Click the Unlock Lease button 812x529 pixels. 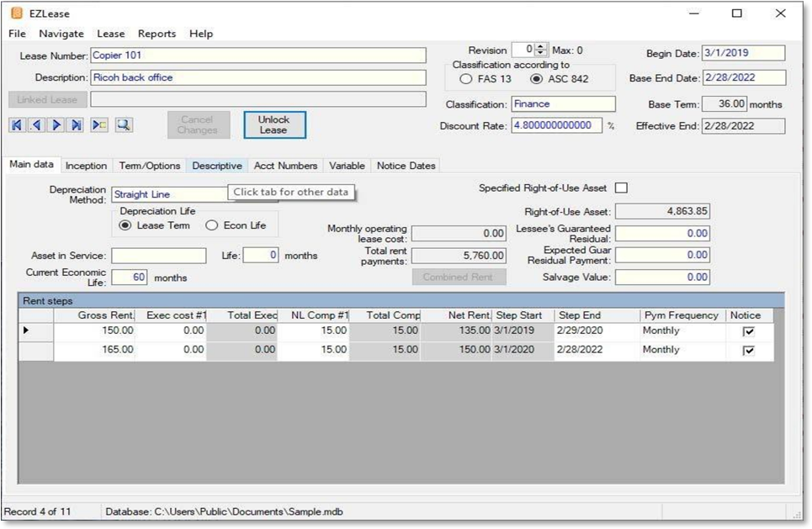click(274, 124)
